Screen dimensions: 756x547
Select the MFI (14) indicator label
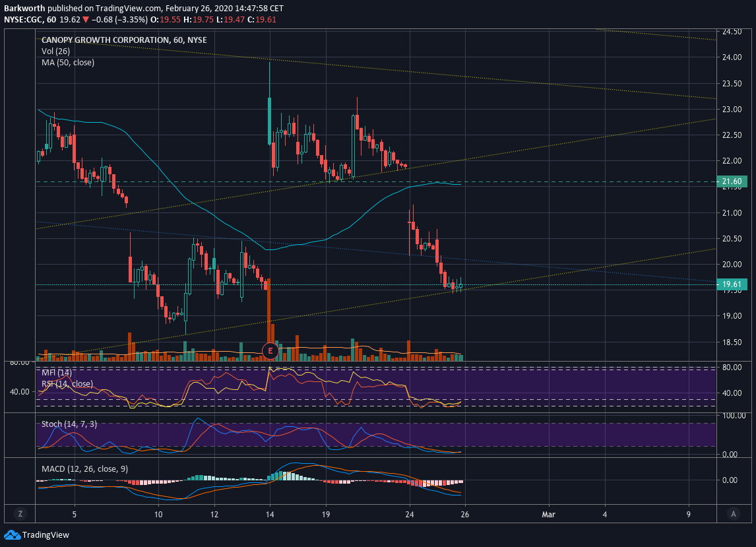click(57, 372)
